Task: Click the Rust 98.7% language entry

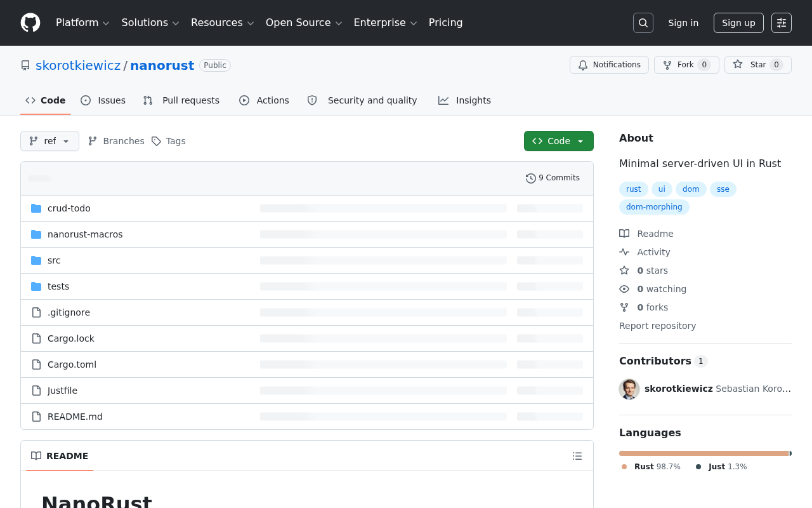Action: (651, 467)
